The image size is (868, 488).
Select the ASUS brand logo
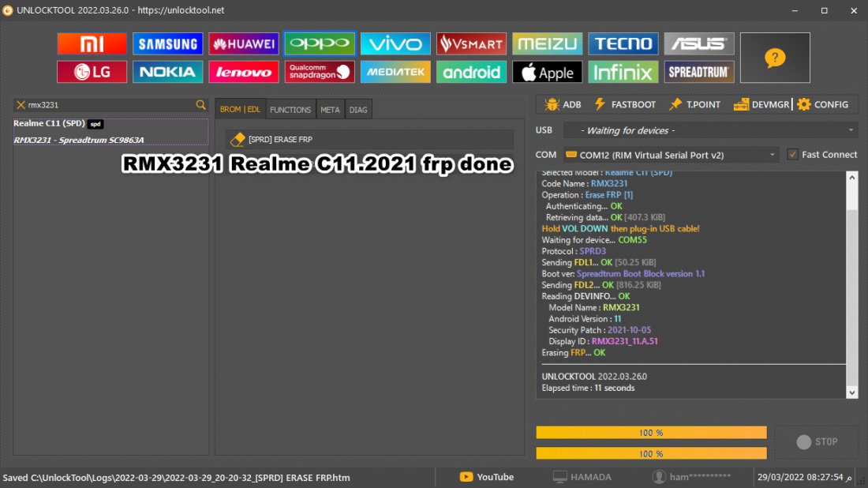pos(698,43)
